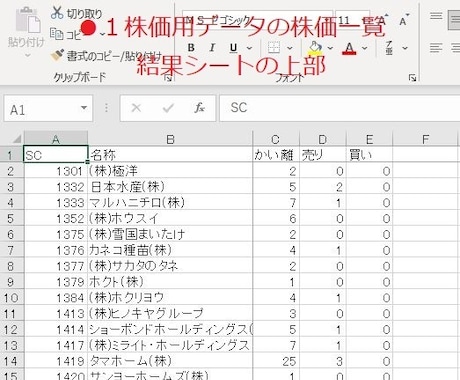Click the Copy (コピー) icon
The width and height of the screenshot is (460, 380).
pos(57,33)
